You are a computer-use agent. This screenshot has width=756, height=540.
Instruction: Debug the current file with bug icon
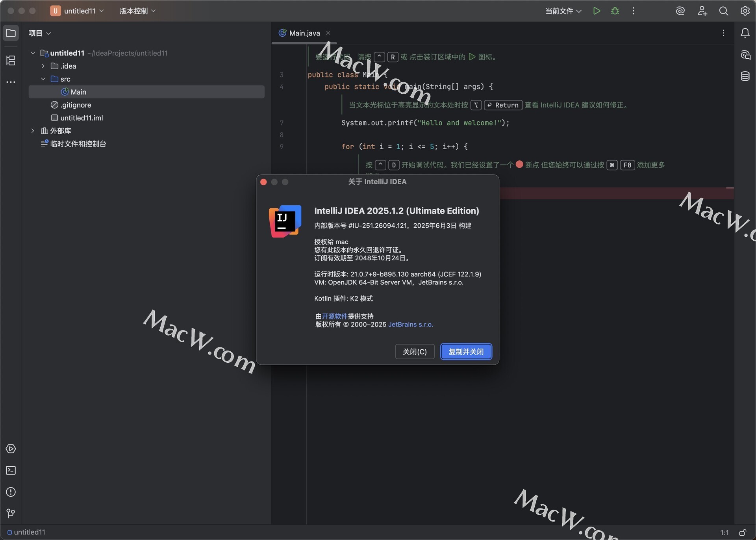click(x=615, y=11)
